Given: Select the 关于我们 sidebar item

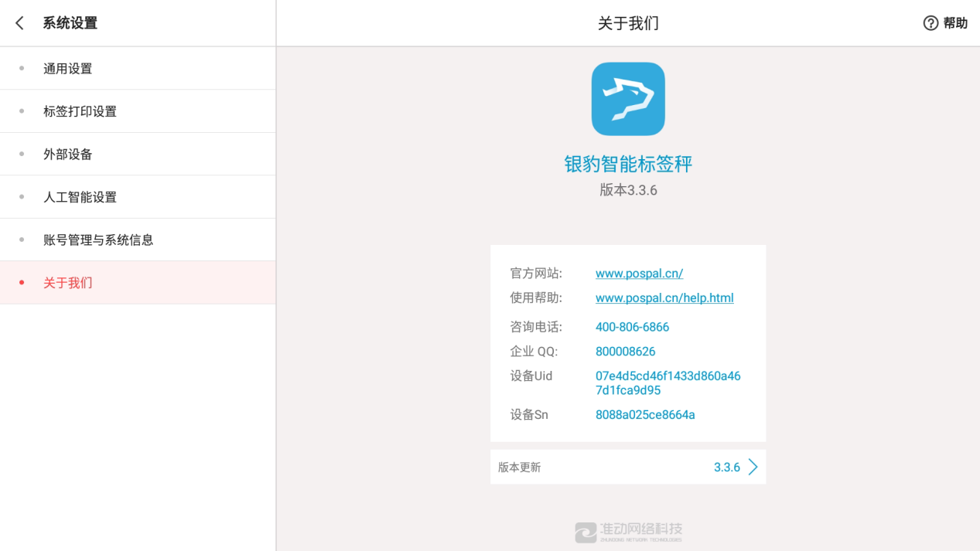Looking at the screenshot, I should click(138, 283).
